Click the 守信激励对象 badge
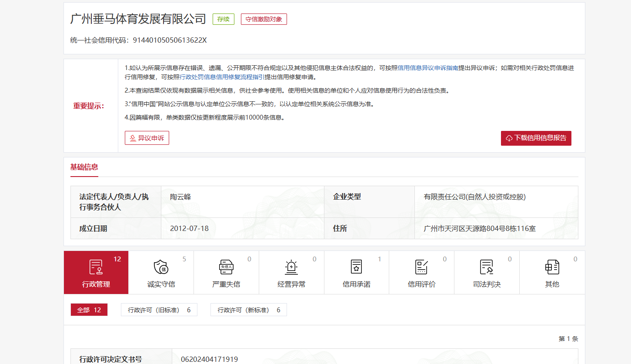Screen dimensions: 631x364 tap(264, 19)
